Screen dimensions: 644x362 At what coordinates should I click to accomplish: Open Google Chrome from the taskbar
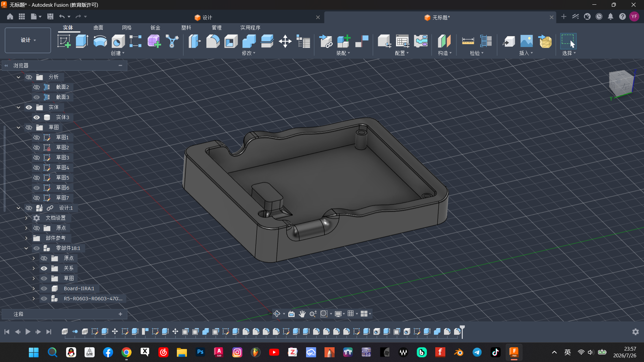click(127, 352)
